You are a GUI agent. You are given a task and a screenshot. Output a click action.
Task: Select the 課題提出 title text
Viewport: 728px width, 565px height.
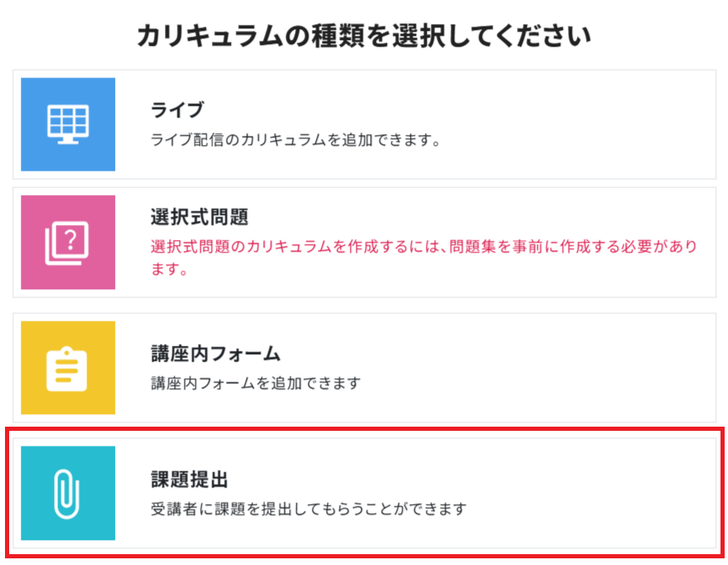pos(189,479)
